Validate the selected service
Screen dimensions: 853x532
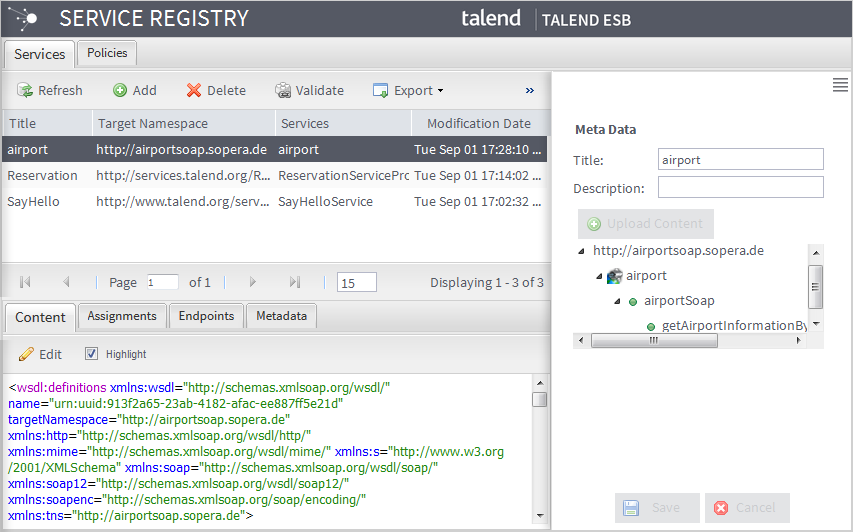(x=283, y=91)
